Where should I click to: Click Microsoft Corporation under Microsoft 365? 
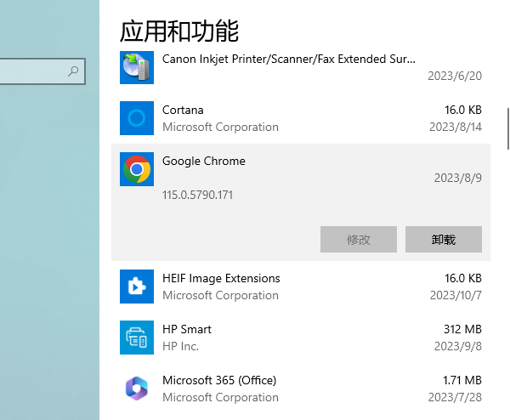220,397
